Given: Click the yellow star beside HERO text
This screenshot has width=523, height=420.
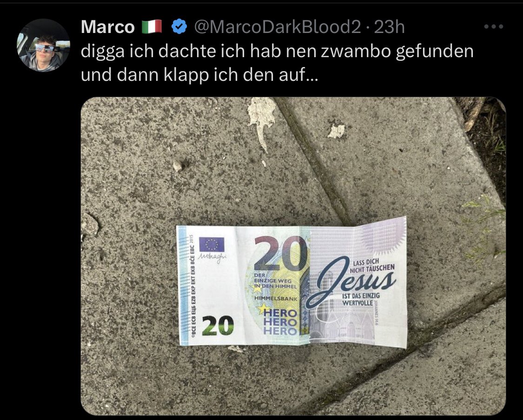Looking at the screenshot, I should click(263, 309).
